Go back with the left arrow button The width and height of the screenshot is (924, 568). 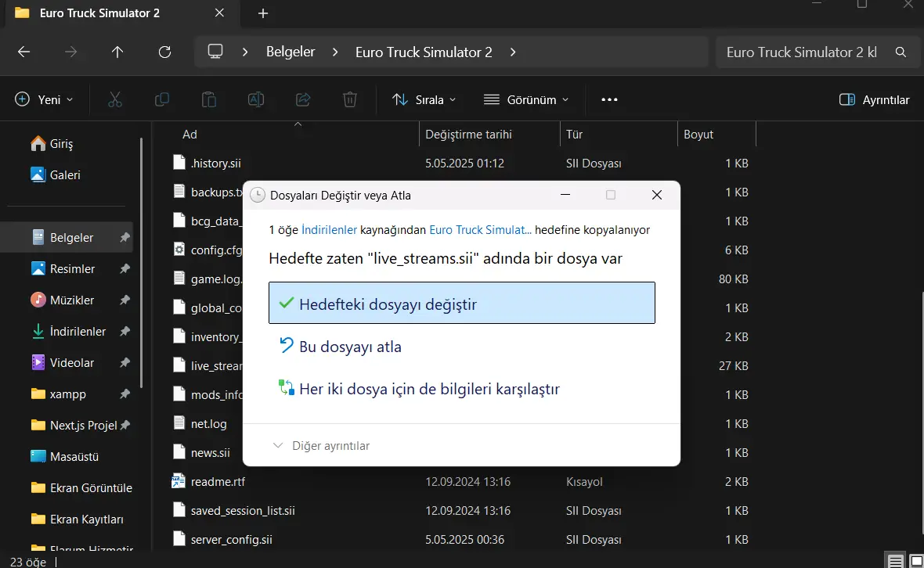pyautogui.click(x=23, y=52)
